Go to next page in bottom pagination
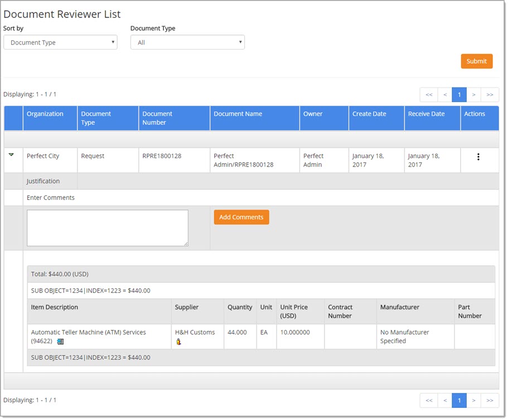 coord(473,400)
